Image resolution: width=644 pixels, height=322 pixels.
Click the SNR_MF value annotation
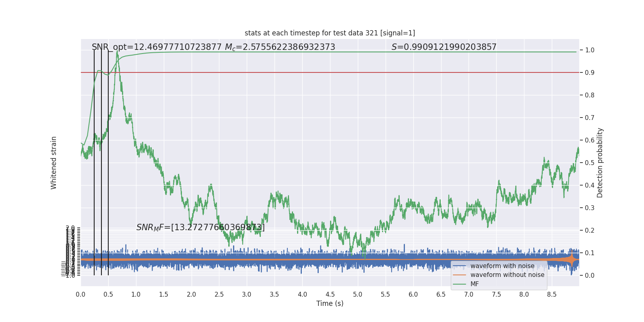200,227
